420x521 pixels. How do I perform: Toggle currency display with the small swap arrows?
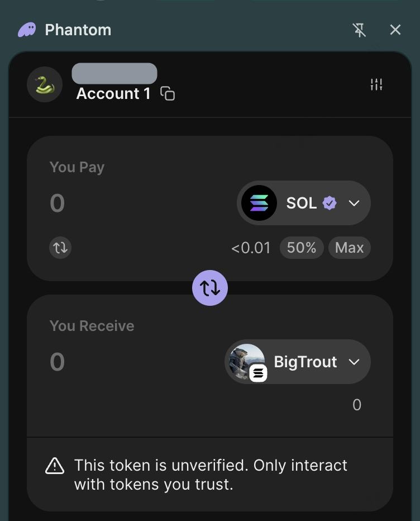pyautogui.click(x=60, y=247)
